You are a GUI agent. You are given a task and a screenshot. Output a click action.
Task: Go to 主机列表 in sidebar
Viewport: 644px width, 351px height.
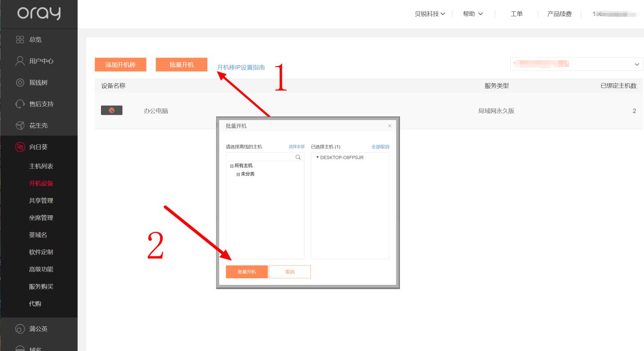point(41,166)
